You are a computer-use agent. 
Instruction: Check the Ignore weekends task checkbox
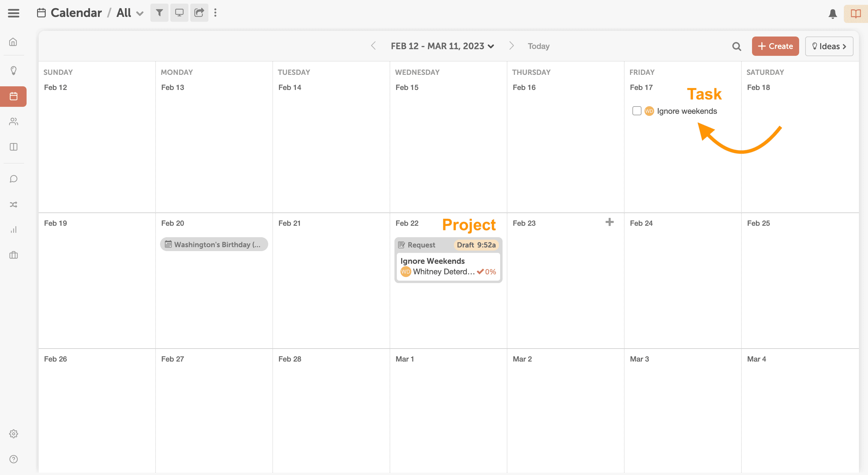tap(637, 111)
